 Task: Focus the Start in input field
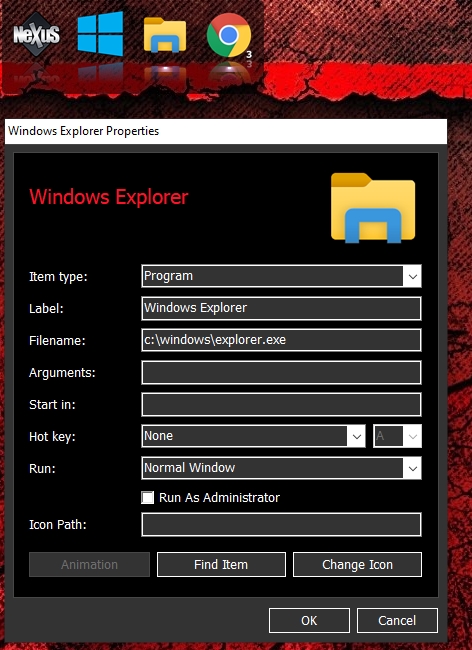pyautogui.click(x=281, y=404)
